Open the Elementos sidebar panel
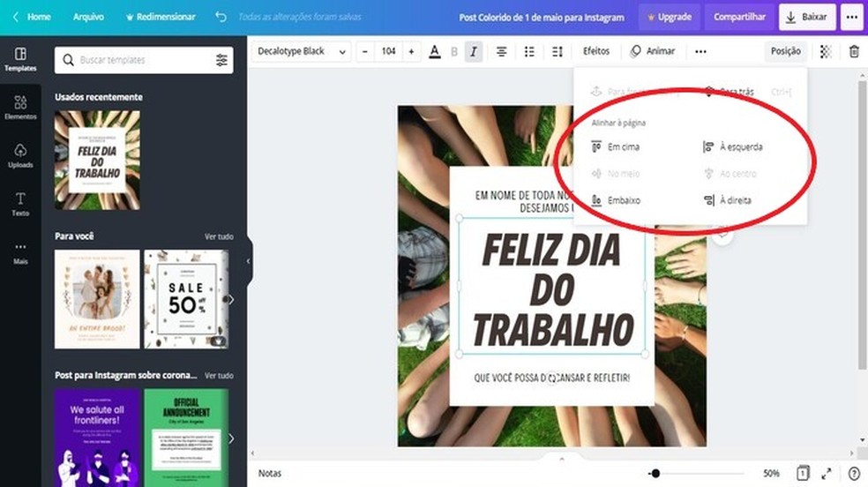 point(20,107)
